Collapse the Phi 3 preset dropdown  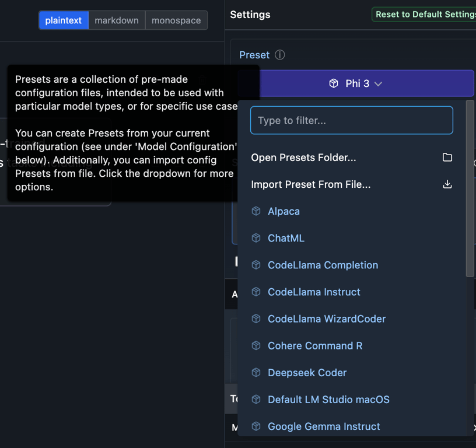tap(357, 83)
